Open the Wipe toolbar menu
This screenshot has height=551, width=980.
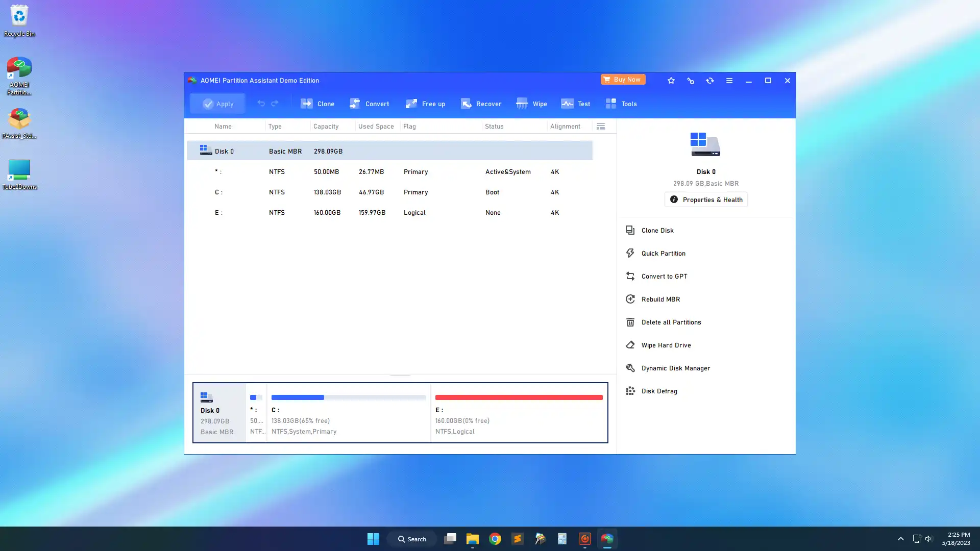click(x=531, y=104)
